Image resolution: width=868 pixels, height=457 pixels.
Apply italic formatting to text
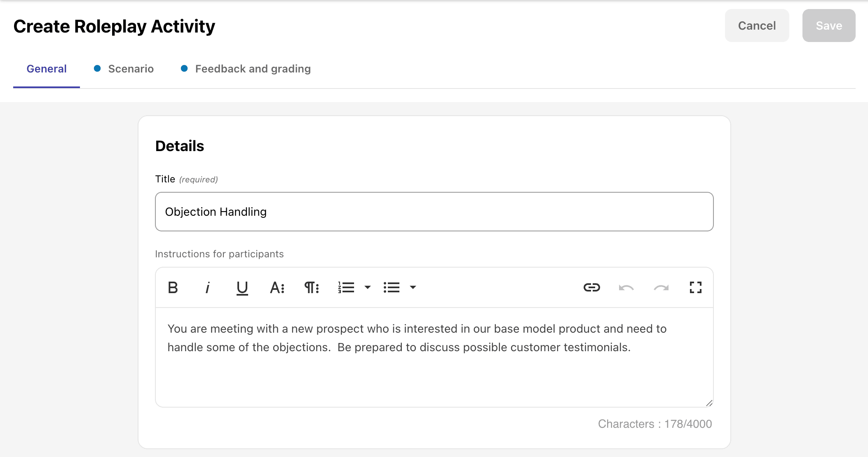208,287
